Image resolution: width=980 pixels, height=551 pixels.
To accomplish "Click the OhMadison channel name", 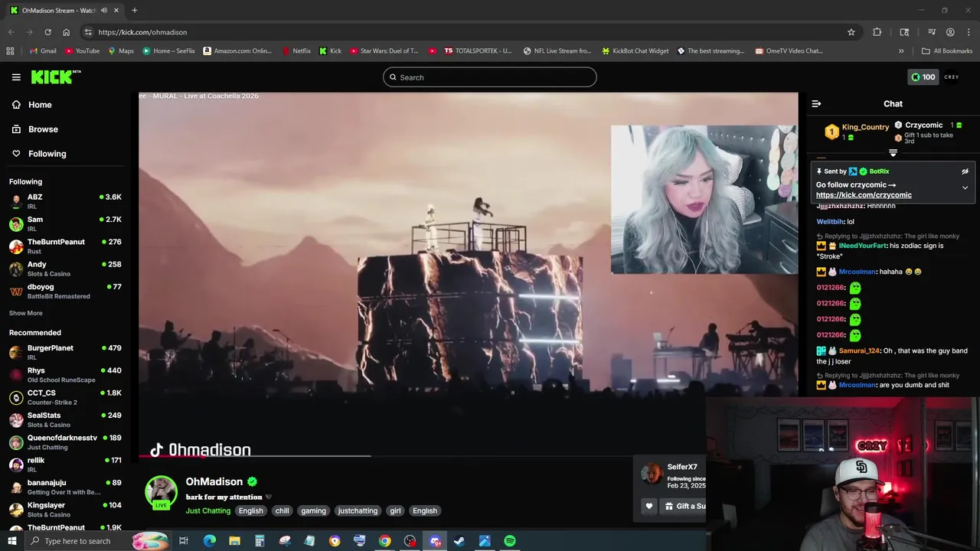I will pyautogui.click(x=214, y=481).
